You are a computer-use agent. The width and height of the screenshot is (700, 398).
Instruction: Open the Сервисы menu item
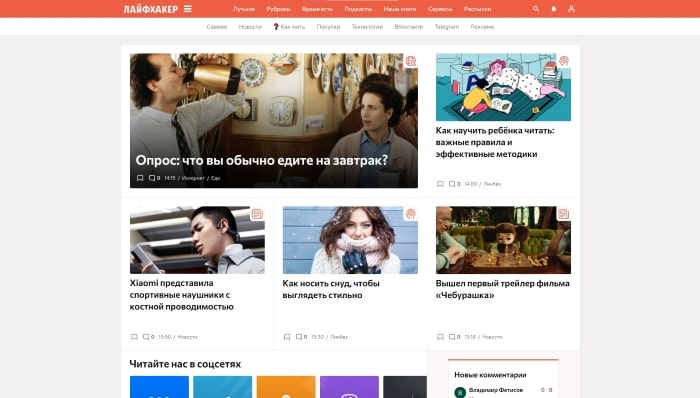pos(440,9)
